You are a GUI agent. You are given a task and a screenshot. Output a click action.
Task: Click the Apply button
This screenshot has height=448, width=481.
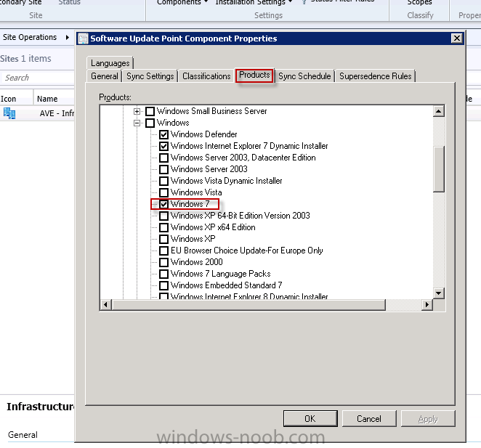tap(428, 419)
